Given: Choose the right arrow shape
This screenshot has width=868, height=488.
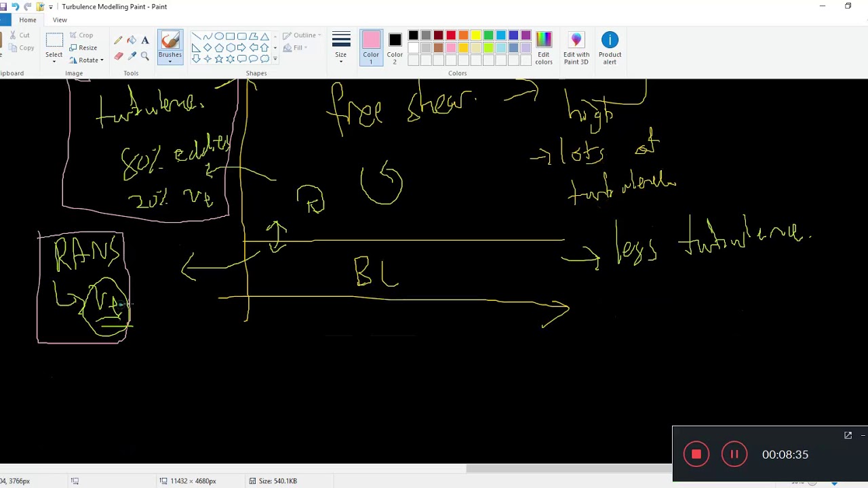Looking at the screenshot, I should pyautogui.click(x=242, y=47).
